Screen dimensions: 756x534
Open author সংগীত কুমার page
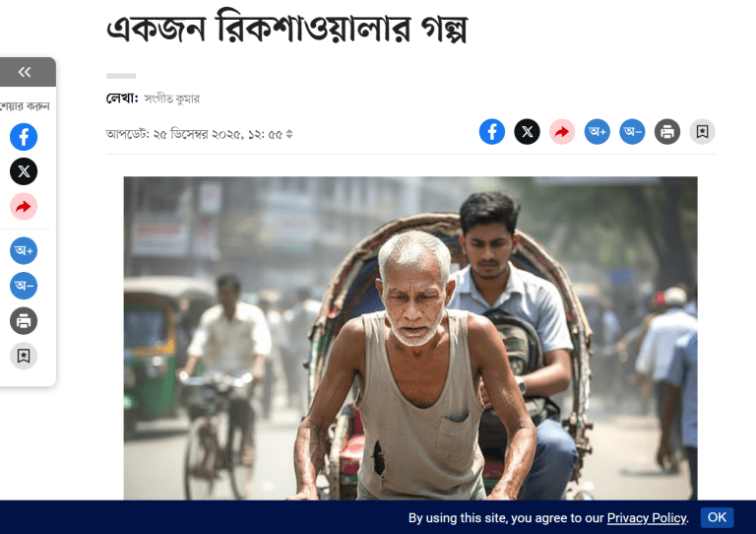pos(172,99)
